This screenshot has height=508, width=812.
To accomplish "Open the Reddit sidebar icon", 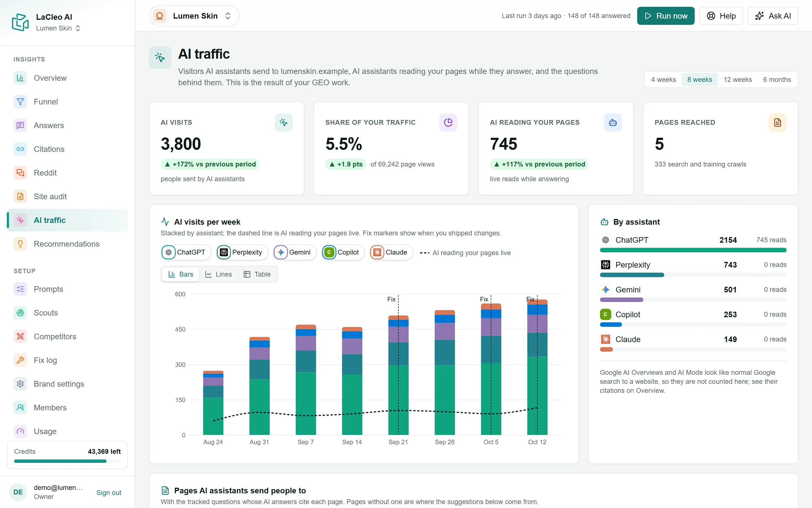I will (x=20, y=173).
